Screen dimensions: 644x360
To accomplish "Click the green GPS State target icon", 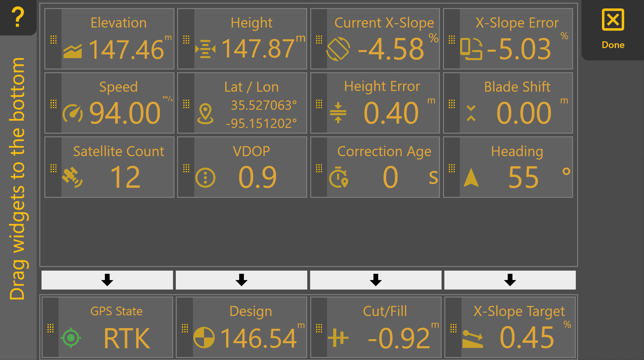I will click(x=71, y=337).
